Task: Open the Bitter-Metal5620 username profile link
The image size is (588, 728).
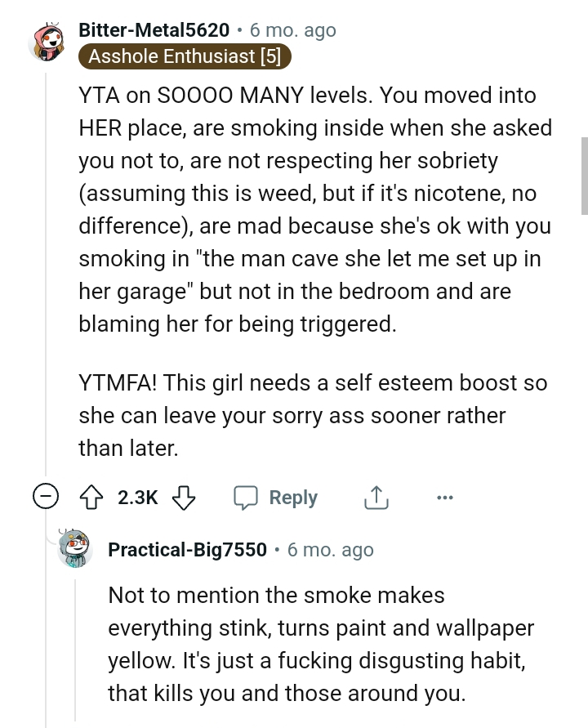Action: click(154, 30)
